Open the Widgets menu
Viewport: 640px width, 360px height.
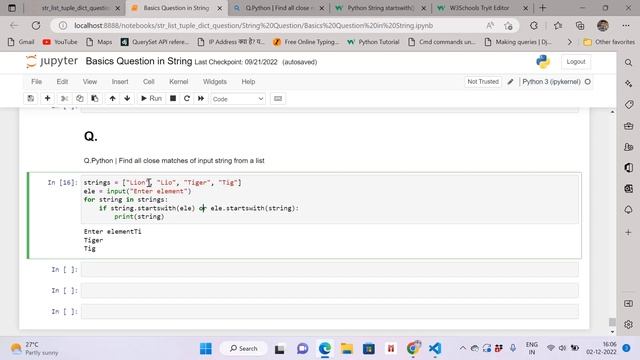(215, 82)
